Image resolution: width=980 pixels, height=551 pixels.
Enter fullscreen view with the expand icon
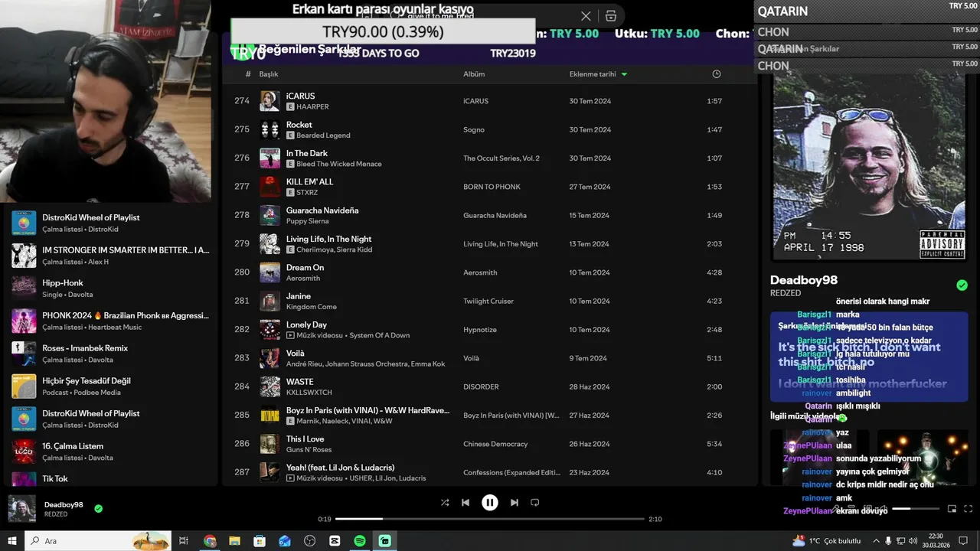(x=969, y=509)
